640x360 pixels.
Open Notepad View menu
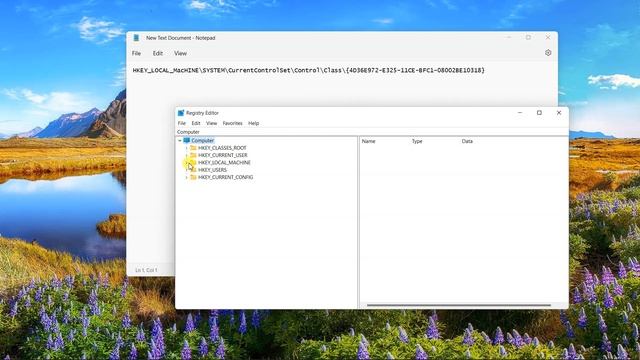(x=180, y=53)
